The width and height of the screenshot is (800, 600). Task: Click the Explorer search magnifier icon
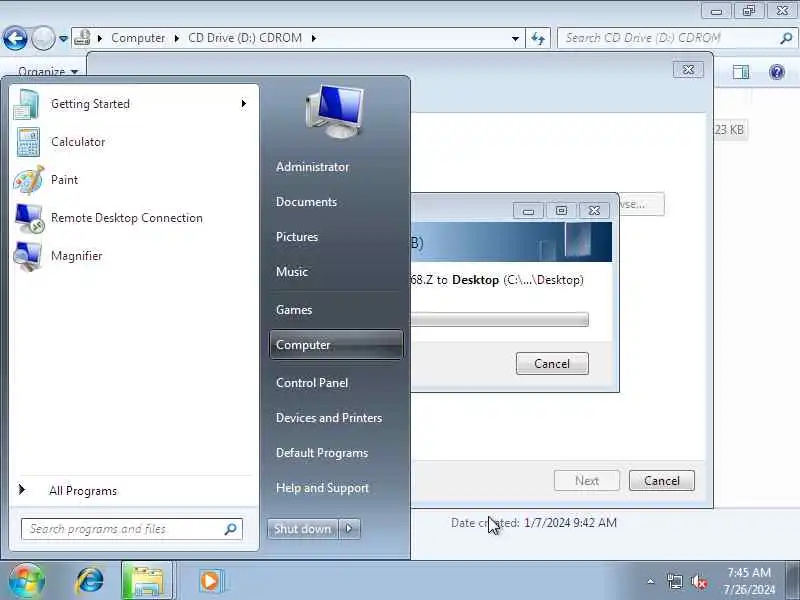tap(786, 38)
